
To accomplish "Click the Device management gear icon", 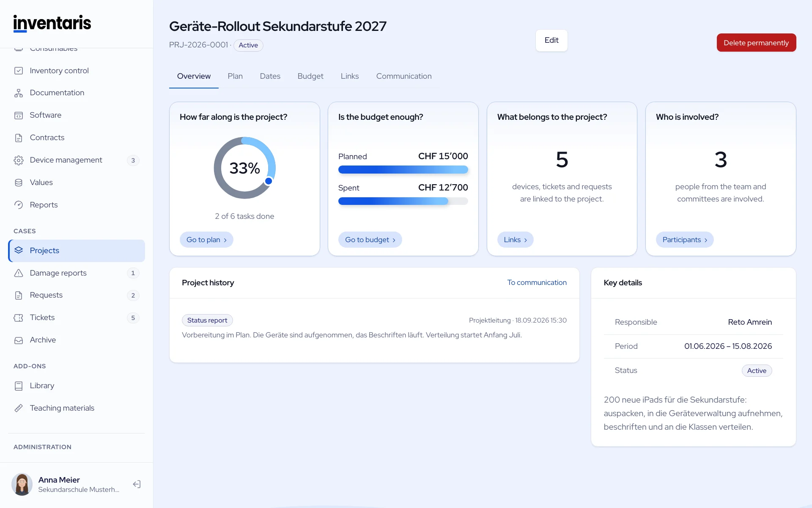I will click(x=19, y=160).
